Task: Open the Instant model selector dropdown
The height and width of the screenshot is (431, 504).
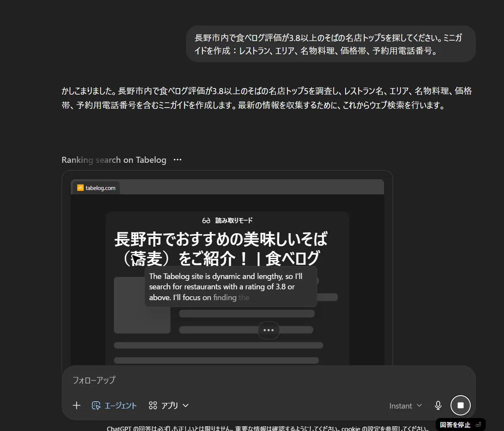Action: pyautogui.click(x=405, y=406)
